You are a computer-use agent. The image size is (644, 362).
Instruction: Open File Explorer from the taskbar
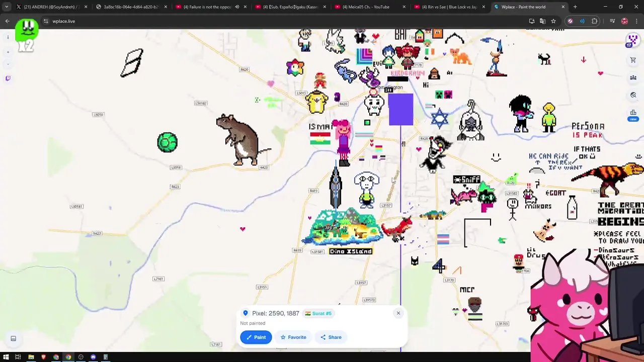point(31,357)
